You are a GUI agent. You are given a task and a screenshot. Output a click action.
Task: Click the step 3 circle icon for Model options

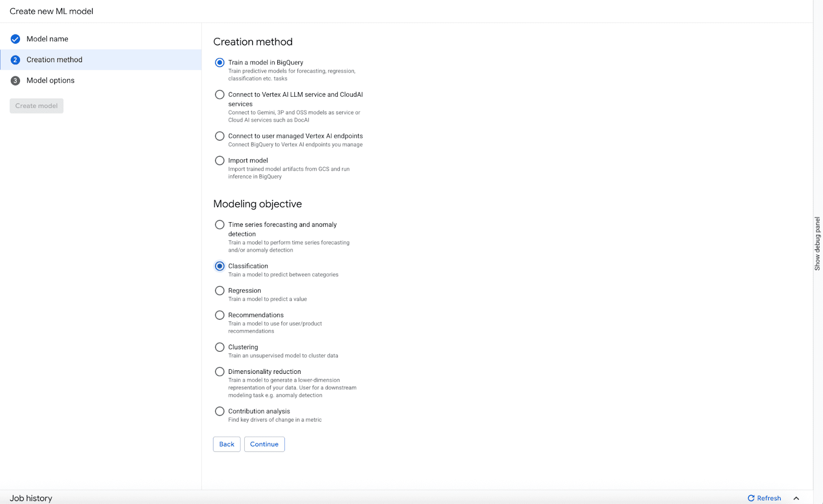(15, 80)
